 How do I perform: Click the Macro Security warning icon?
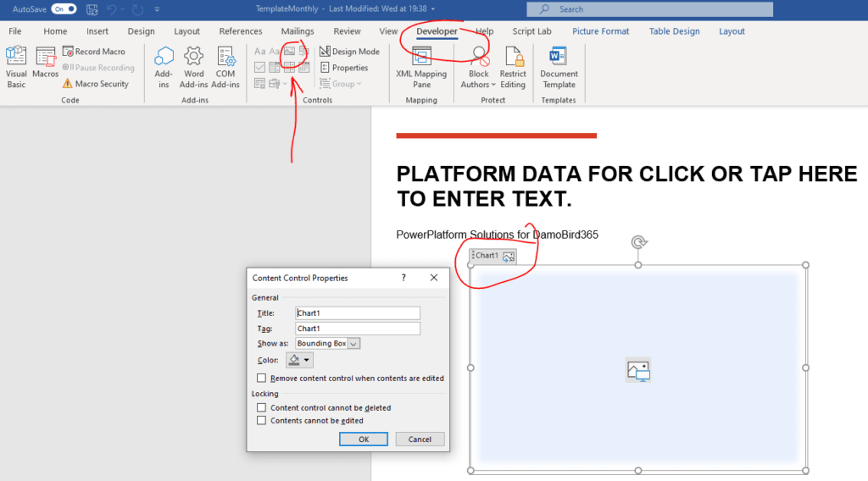click(68, 84)
